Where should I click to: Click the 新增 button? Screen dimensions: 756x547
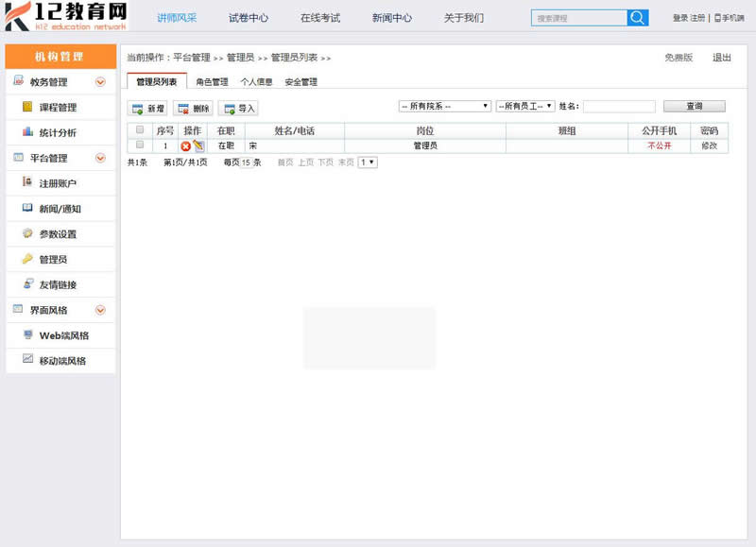[x=148, y=109]
